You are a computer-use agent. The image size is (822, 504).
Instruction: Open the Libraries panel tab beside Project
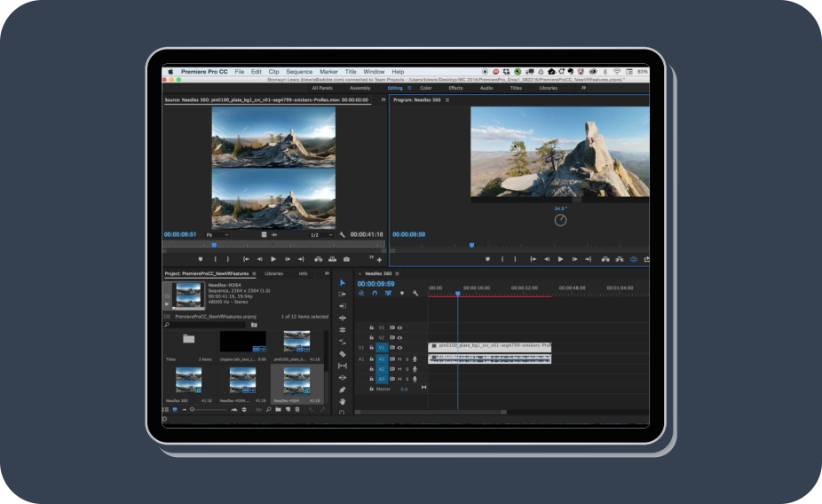click(x=273, y=273)
